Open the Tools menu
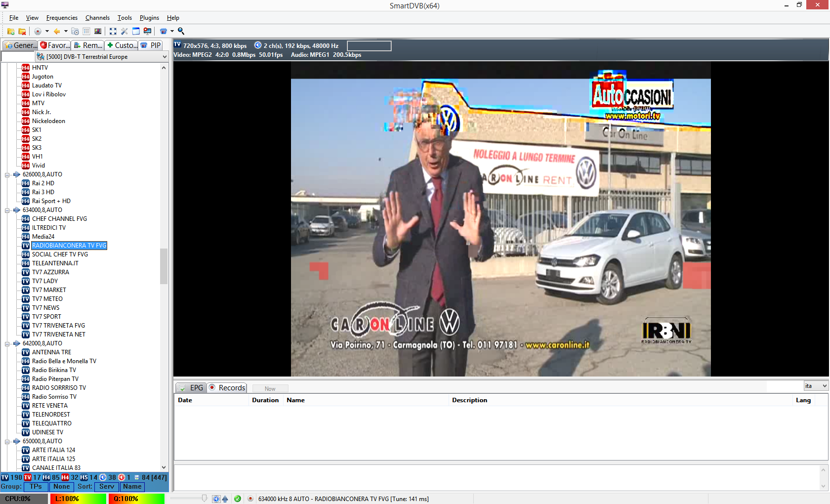830x504 pixels. (x=124, y=18)
